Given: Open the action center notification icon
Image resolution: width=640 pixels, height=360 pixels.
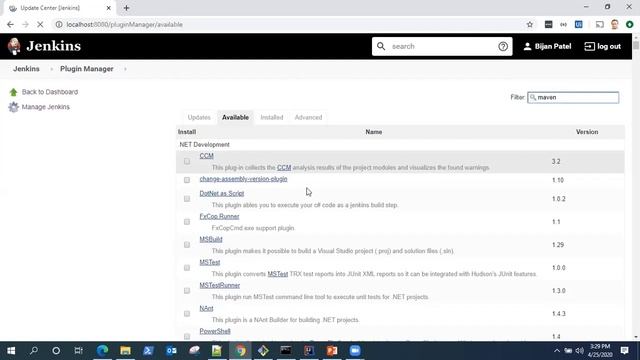Looking at the screenshot, I should coord(624,351).
